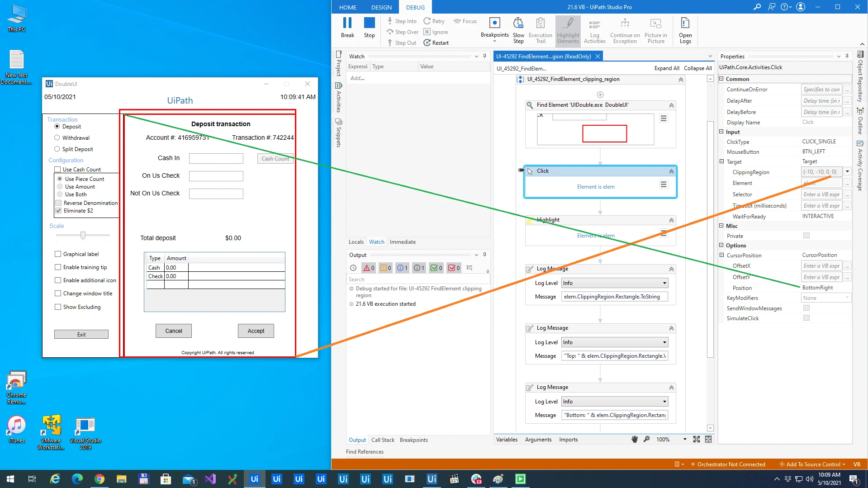Screen dimensions: 868x488
Task: Open Log Level dropdown above the "Bottom:" message
Action: coord(615,402)
